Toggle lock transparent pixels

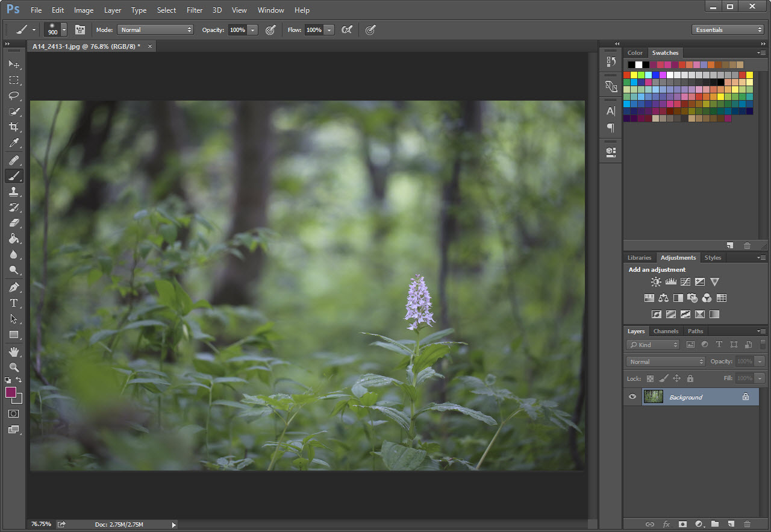pyautogui.click(x=650, y=378)
